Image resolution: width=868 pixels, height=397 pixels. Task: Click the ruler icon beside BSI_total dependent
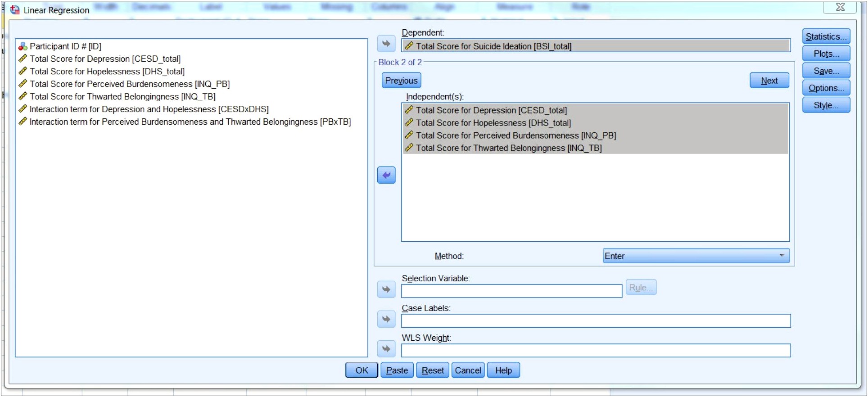point(409,45)
